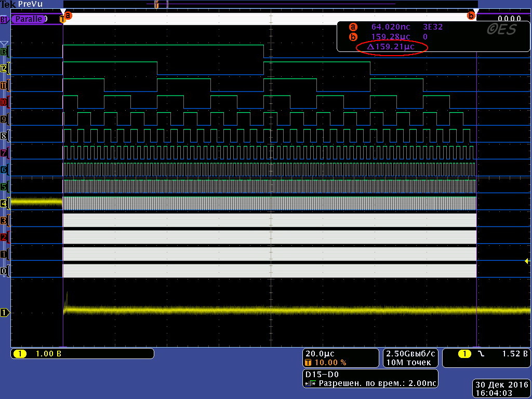
Task: Select cursor a marker at top
Action: pyautogui.click(x=68, y=15)
